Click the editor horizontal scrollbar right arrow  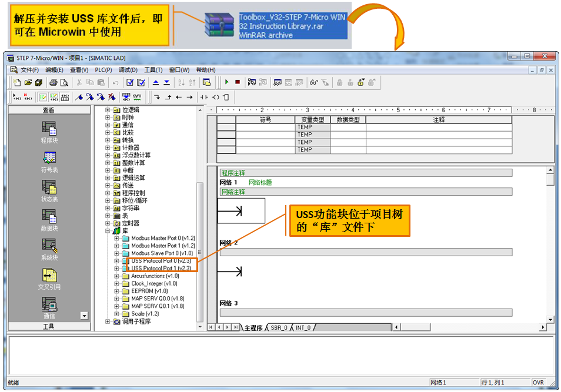tap(543, 327)
